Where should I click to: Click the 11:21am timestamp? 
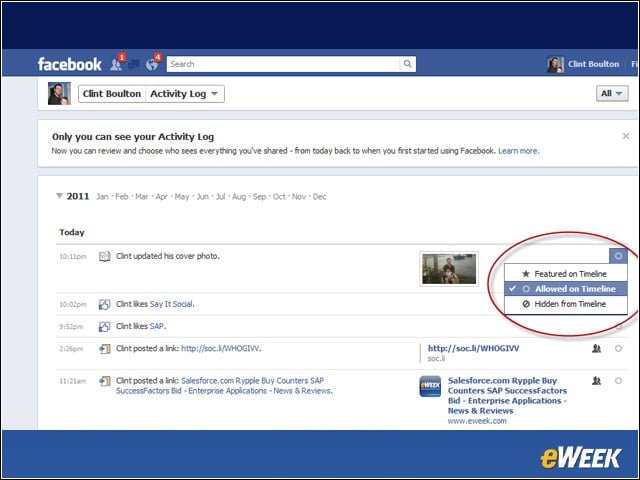click(73, 381)
